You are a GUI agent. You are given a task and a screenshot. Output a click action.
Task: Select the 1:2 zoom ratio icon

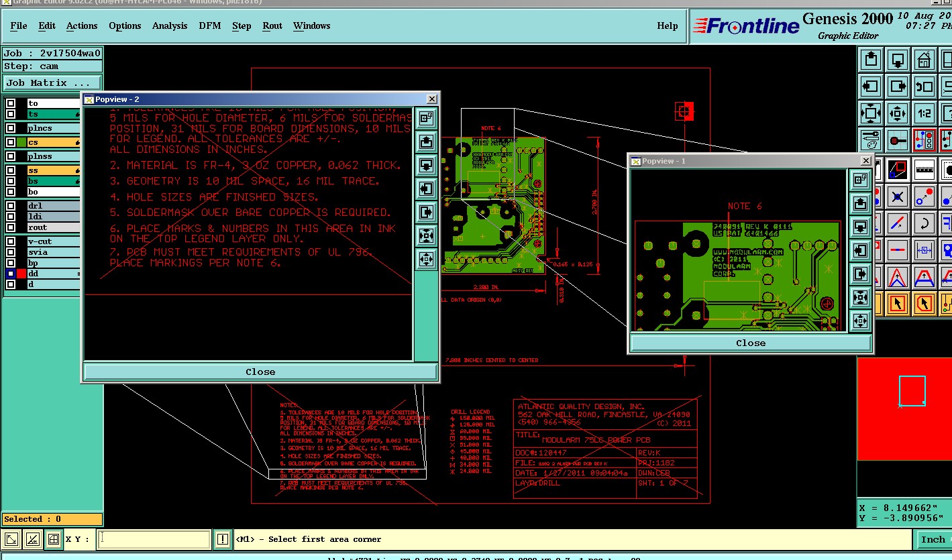coord(924,113)
